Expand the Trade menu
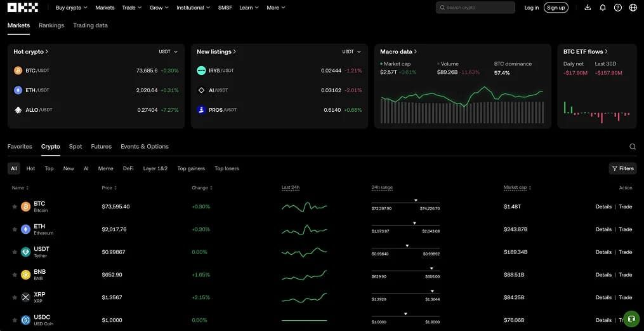 point(132,8)
